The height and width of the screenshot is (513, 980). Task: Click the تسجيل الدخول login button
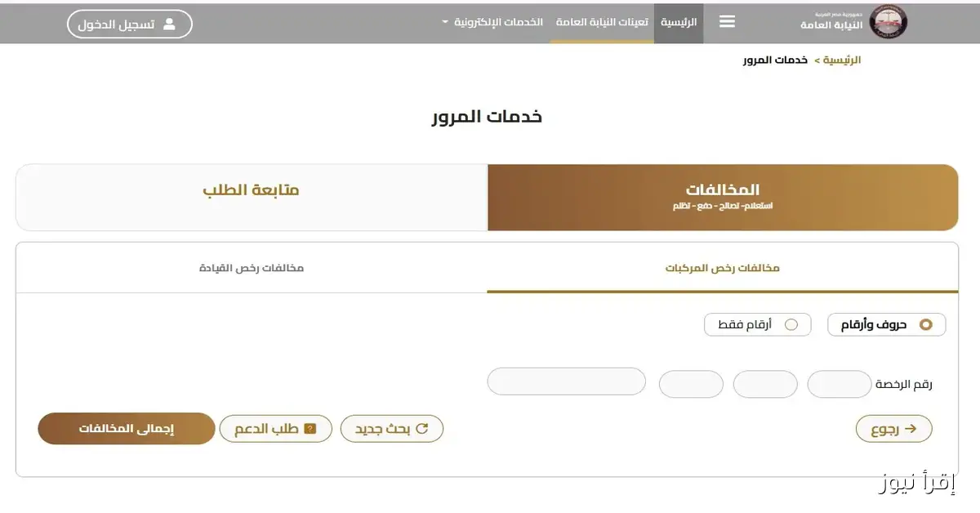(129, 24)
